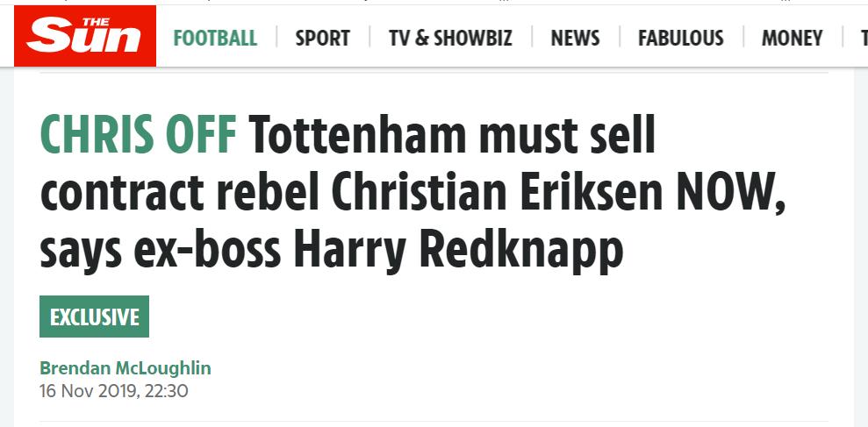
Task: Select NEWS in the navigation bar
Action: point(575,39)
